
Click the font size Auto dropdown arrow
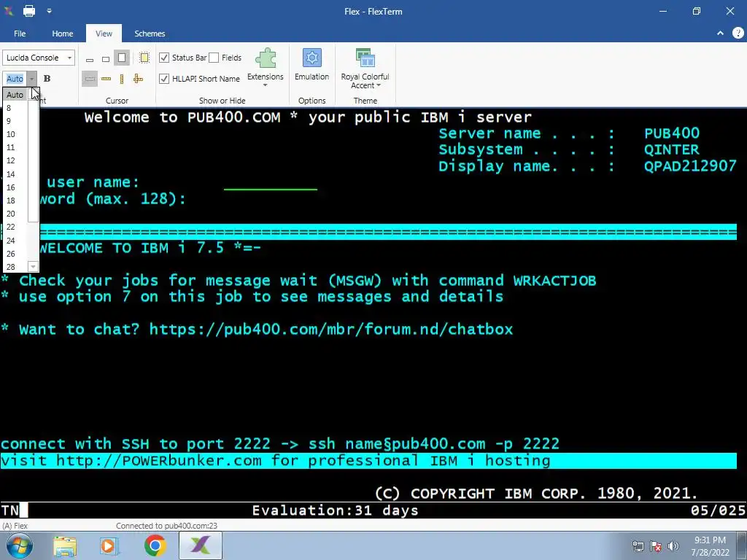pyautogui.click(x=31, y=79)
